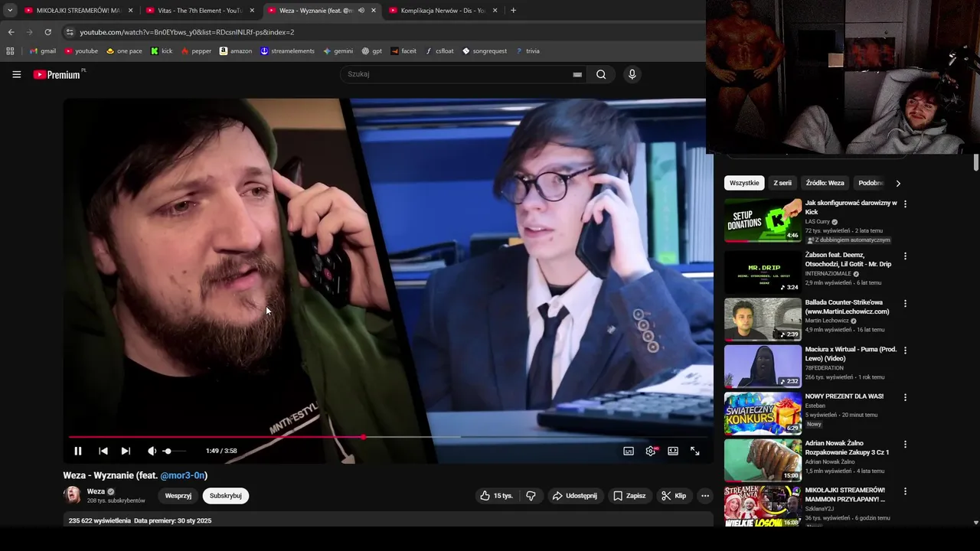Image resolution: width=980 pixels, height=551 pixels.
Task: Open the faceit bookmark
Action: click(403, 51)
